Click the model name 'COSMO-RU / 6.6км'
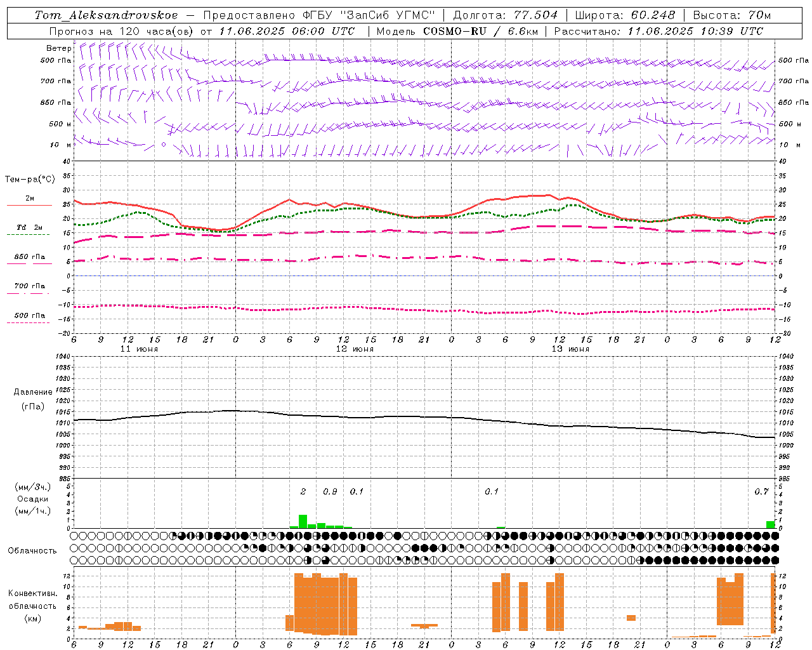 click(x=480, y=31)
